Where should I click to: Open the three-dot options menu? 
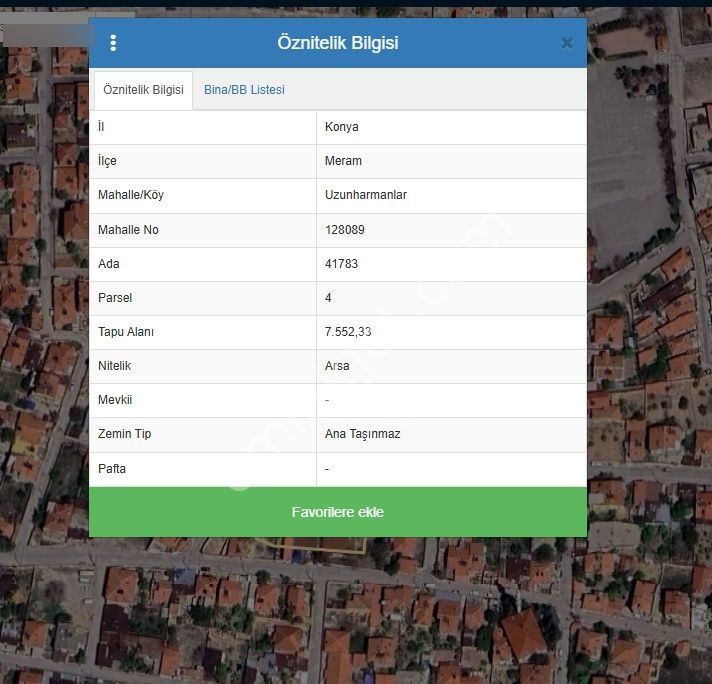[x=113, y=43]
